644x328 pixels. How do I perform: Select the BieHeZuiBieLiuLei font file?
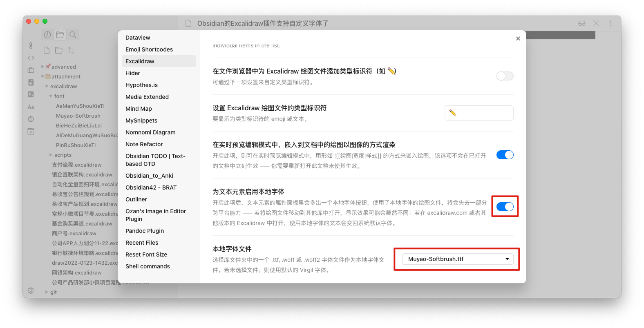79,126
